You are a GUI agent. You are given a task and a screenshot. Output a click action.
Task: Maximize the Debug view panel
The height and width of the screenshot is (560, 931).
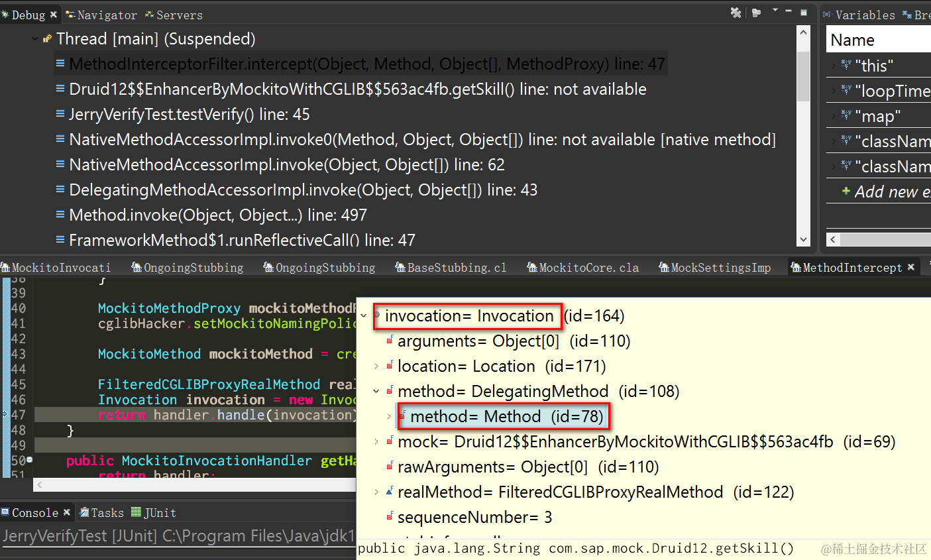click(804, 12)
